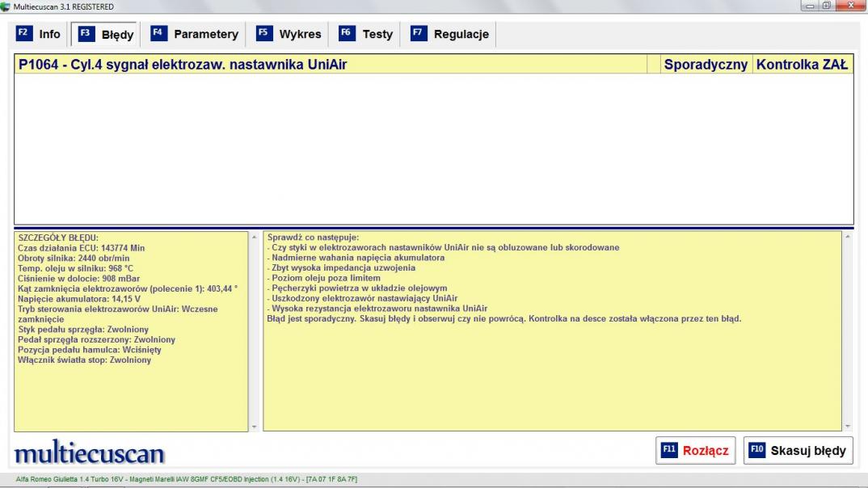Click the SZCZEGÓŁY BŁĘDU heading
This screenshot has width=868, height=488.
pos(58,238)
